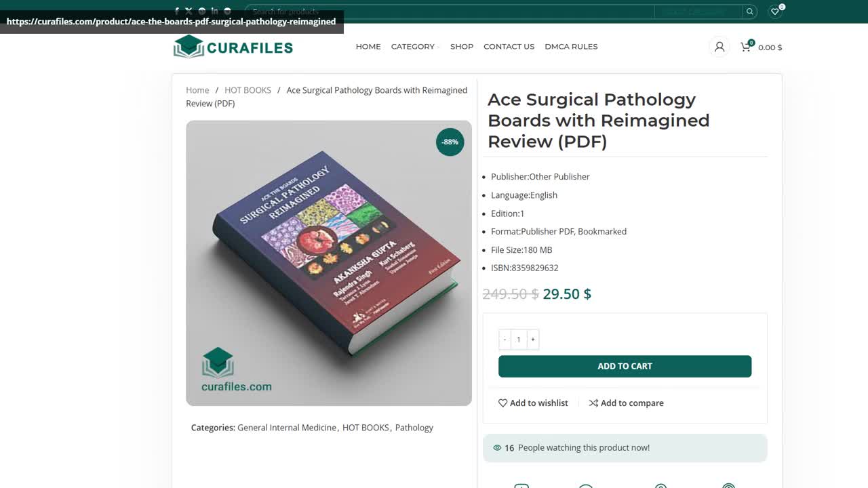Open the HOT BOOKS breadcrumb link
The image size is (868, 488).
pyautogui.click(x=248, y=89)
